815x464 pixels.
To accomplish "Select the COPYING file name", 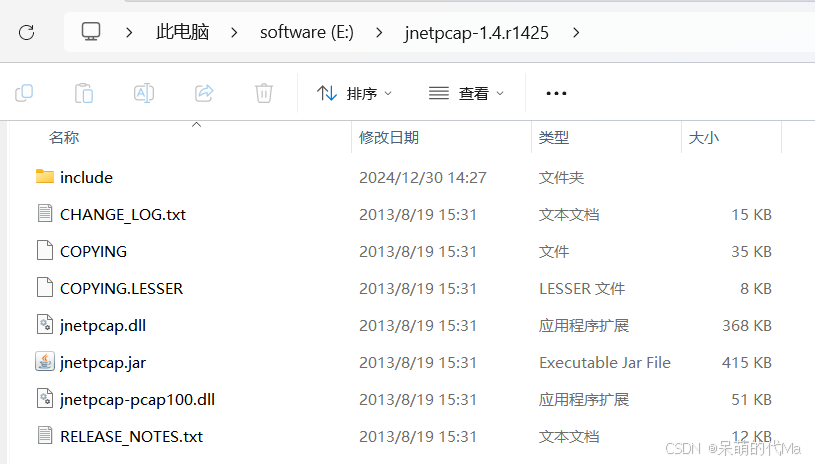I will tap(94, 251).
